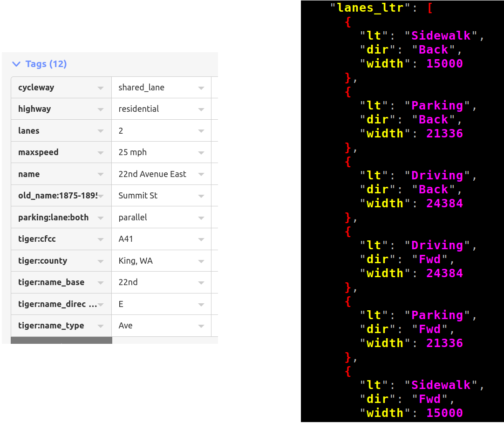Click the gray button below tag list
The image size is (504, 423).
coord(61,340)
